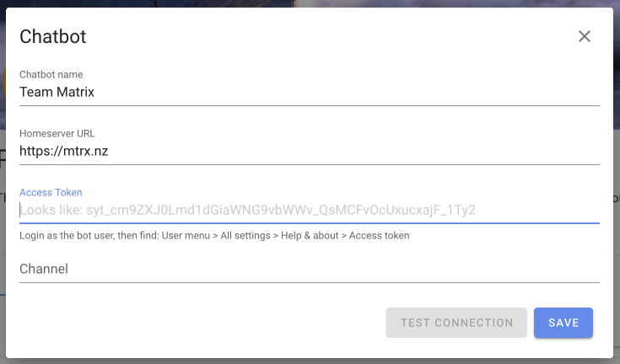Screen dimensions: 620x364
Task: Click the blue underline of Access Token field
Action: click(x=310, y=223)
